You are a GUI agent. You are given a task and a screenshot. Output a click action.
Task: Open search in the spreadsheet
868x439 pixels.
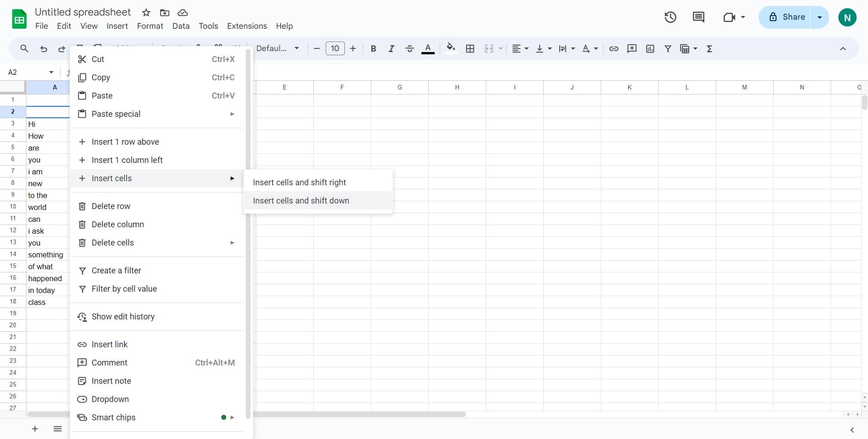pyautogui.click(x=25, y=48)
